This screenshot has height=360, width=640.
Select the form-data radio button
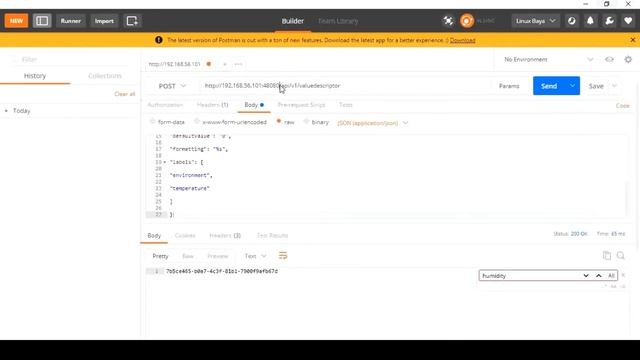click(x=153, y=122)
